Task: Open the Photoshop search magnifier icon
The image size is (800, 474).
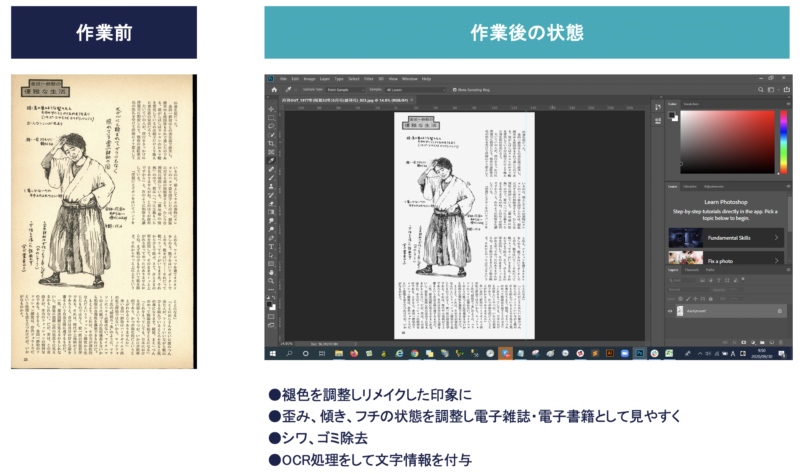Action: click(760, 90)
